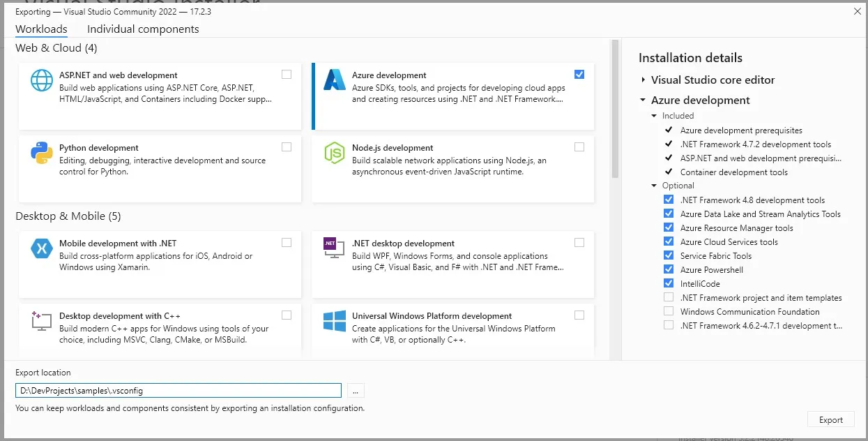Check the Universal Windows Platform development checkbox

579,315
